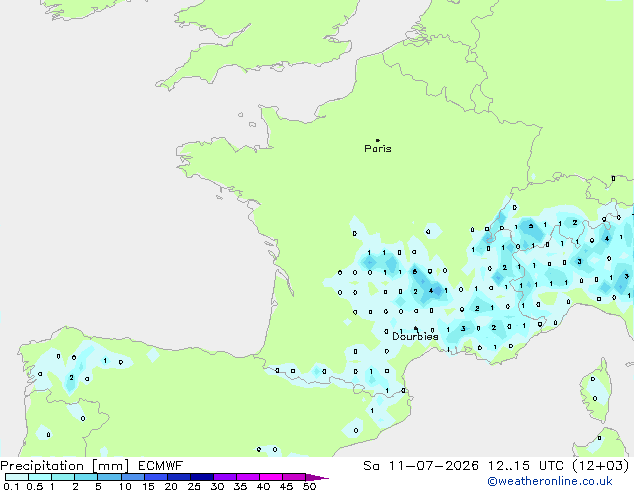
Task: Open the weatheronline.co.uk link
Action: click(x=550, y=482)
